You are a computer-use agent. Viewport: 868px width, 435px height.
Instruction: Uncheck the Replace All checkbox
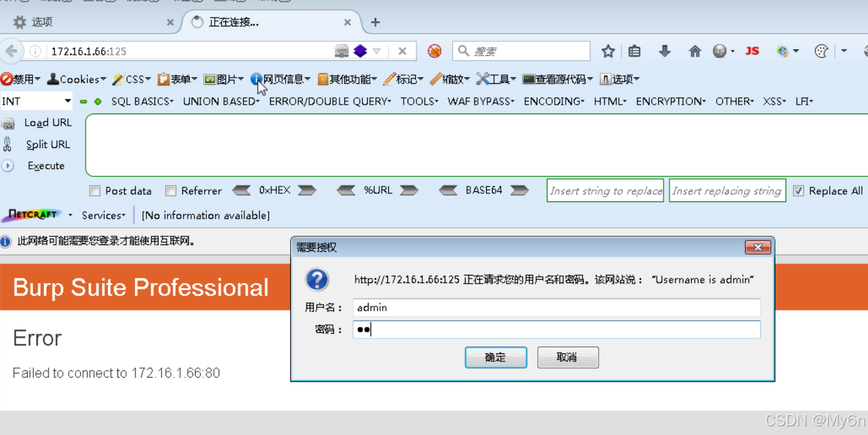point(798,191)
